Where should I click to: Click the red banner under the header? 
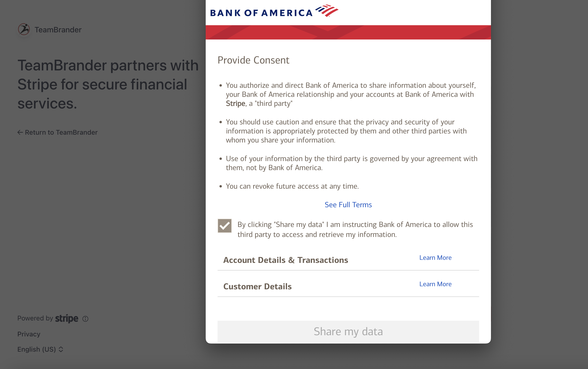pyautogui.click(x=348, y=32)
